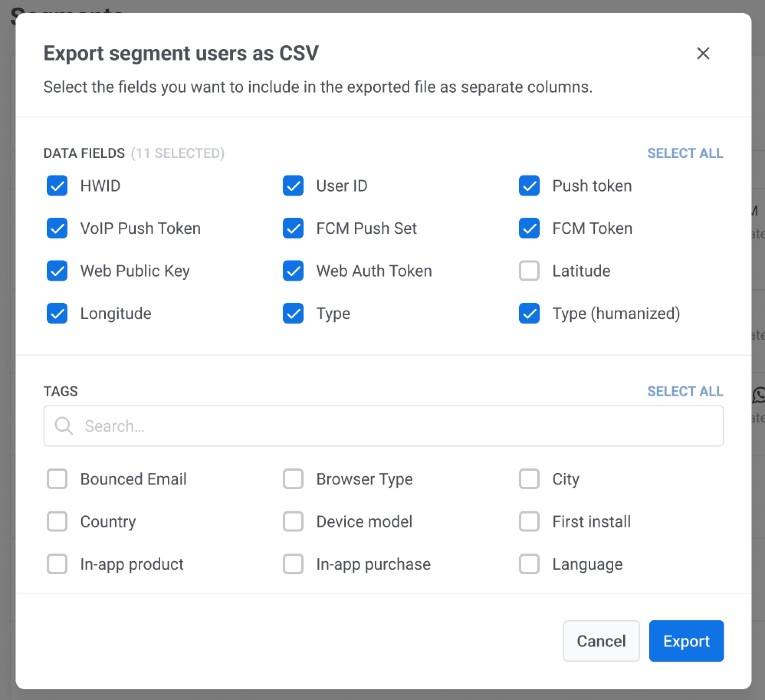The image size is (765, 700).
Task: Click the magnifying glass search icon
Action: pyautogui.click(x=64, y=426)
